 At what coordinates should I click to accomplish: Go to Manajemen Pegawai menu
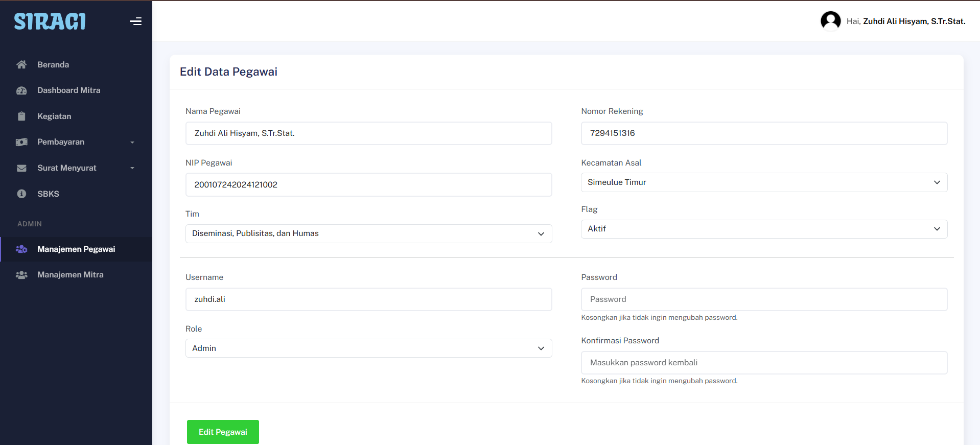(76, 249)
